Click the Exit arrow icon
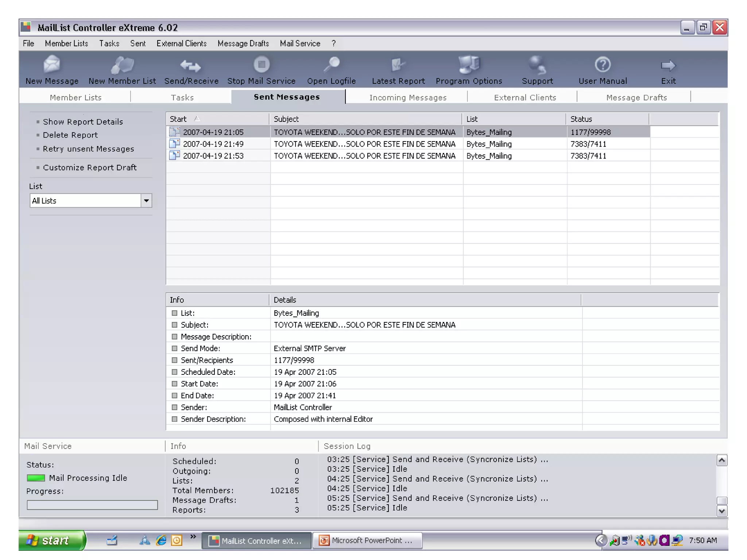 point(668,66)
